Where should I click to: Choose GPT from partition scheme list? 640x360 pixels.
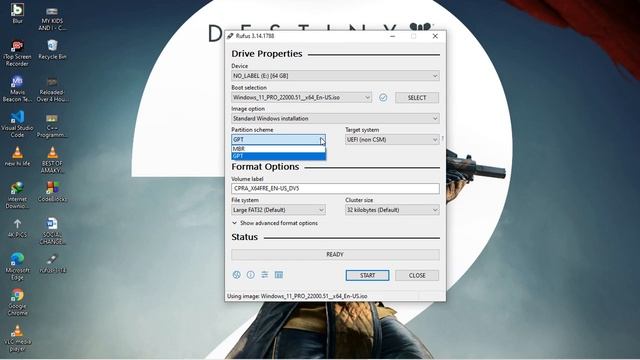coord(278,156)
